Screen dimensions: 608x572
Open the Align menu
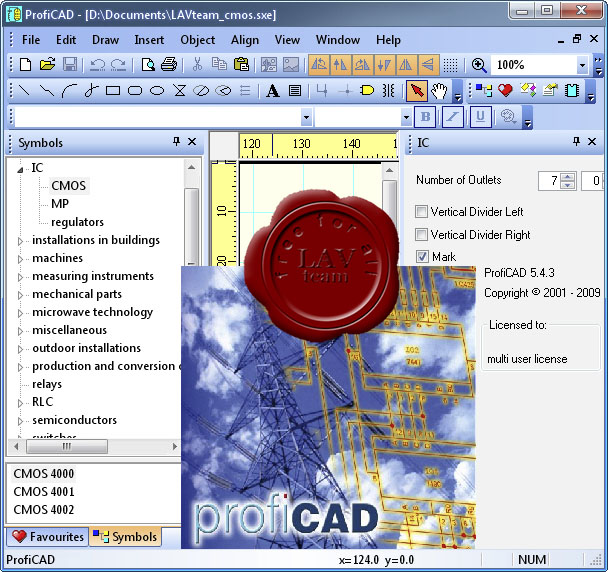(x=245, y=40)
